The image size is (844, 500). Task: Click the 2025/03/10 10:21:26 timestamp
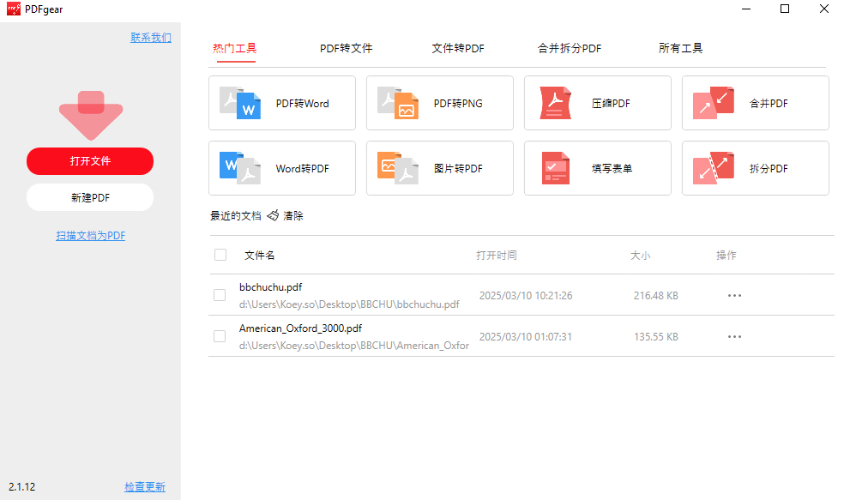click(526, 295)
